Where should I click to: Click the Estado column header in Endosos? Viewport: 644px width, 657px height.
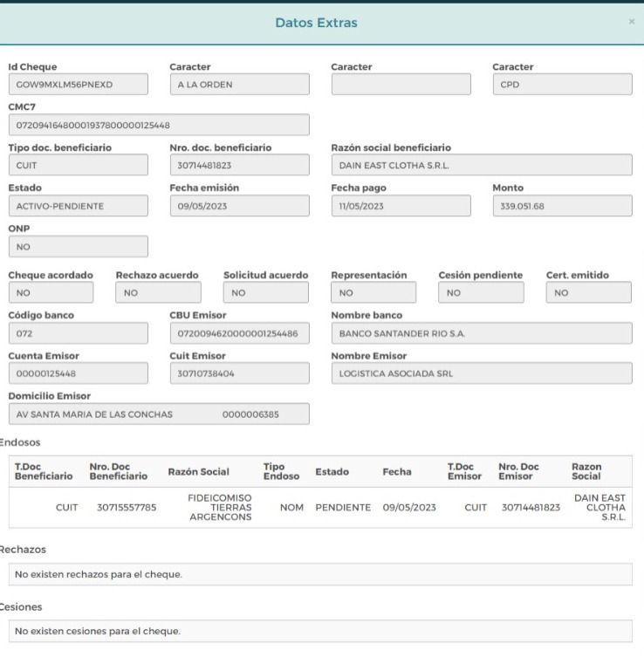(332, 472)
